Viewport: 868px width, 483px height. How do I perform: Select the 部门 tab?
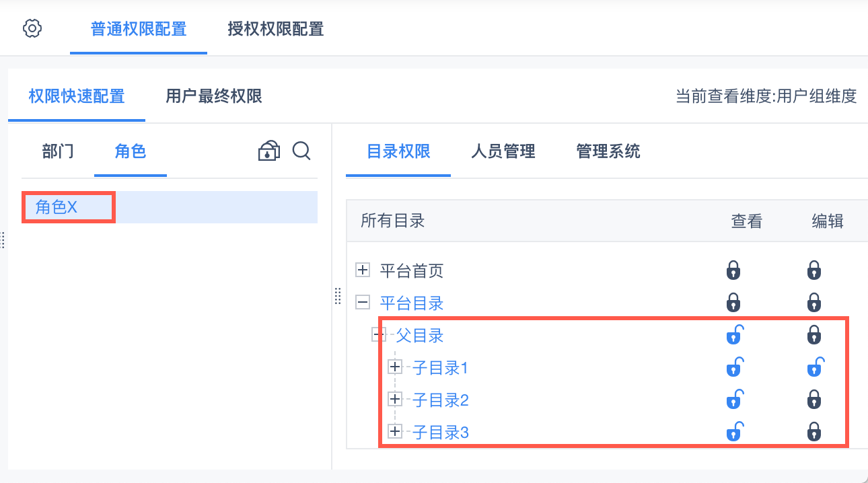[58, 151]
